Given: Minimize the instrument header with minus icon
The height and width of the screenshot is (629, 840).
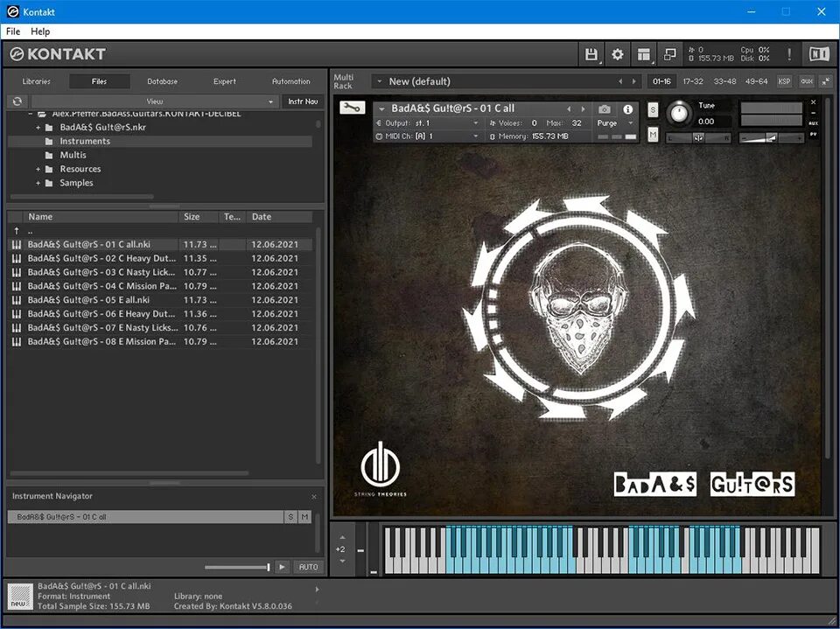Looking at the screenshot, I should pyautogui.click(x=813, y=113).
